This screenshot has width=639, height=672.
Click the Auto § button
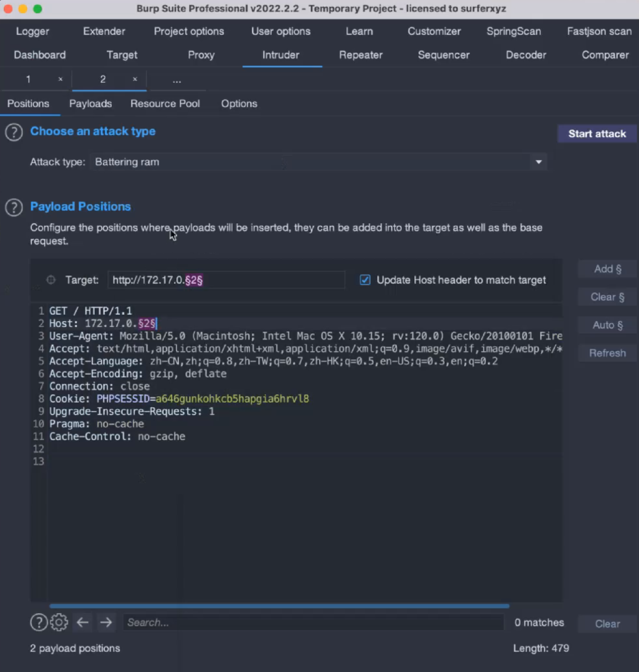point(608,325)
